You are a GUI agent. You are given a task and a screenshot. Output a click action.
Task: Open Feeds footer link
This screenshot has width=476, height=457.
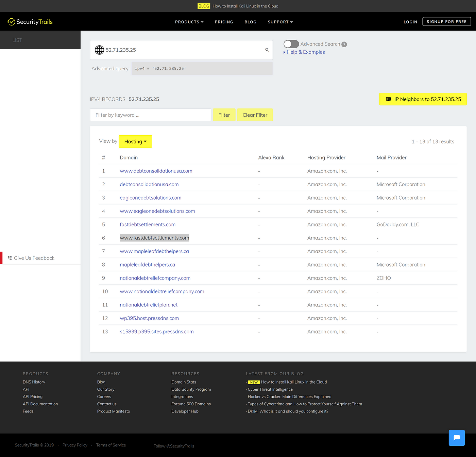28,411
